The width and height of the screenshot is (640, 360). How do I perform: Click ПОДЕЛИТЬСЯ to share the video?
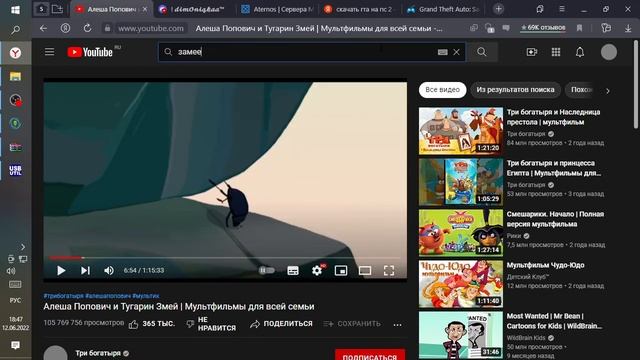pos(281,324)
